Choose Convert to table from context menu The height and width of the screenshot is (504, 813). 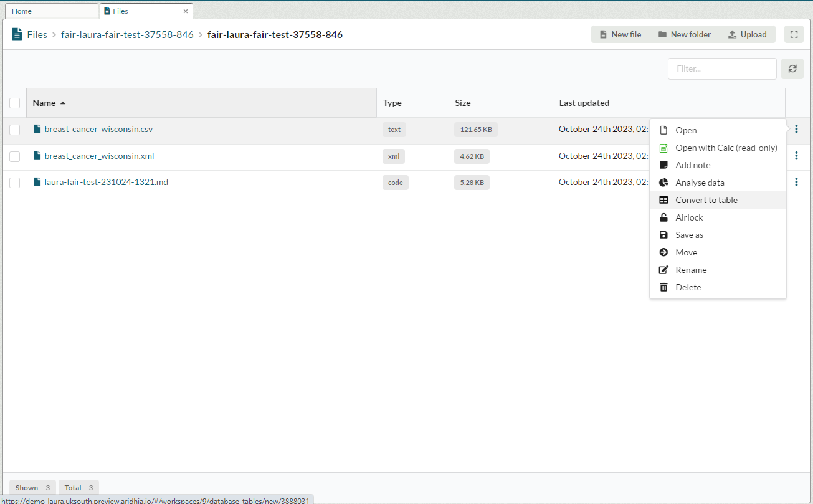click(x=706, y=200)
